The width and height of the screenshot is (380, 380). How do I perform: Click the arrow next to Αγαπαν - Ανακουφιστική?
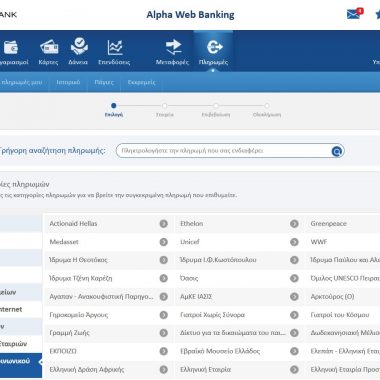point(163,297)
